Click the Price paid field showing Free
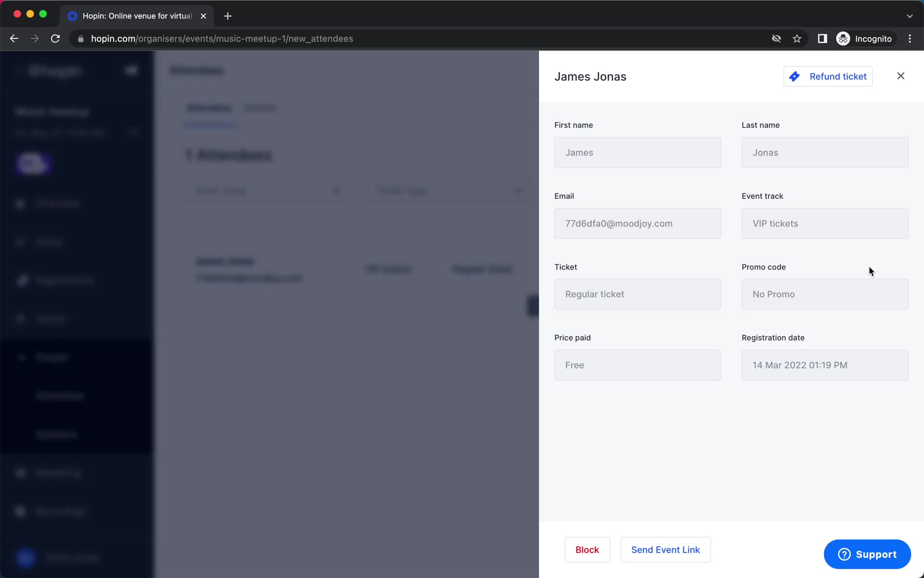This screenshot has width=924, height=578. pos(638,365)
